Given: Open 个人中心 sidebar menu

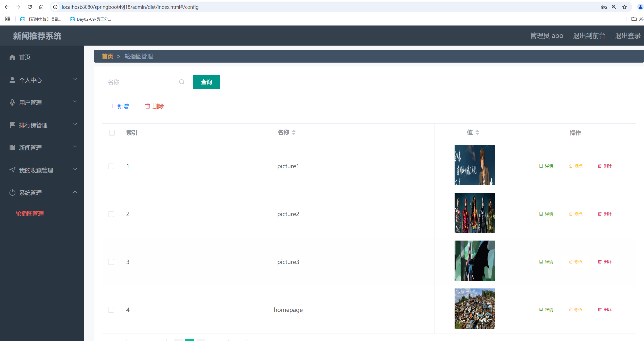Looking at the screenshot, I should point(42,80).
